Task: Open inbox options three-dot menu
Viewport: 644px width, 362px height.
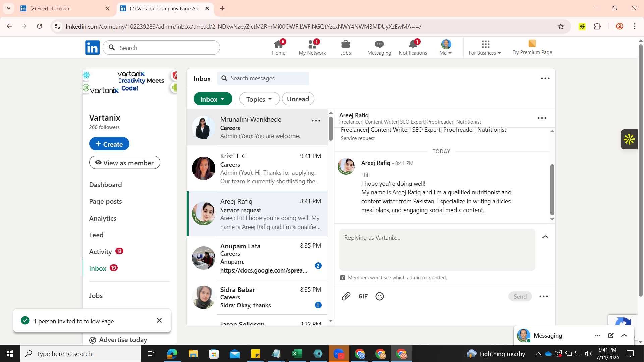Action: tap(545, 78)
